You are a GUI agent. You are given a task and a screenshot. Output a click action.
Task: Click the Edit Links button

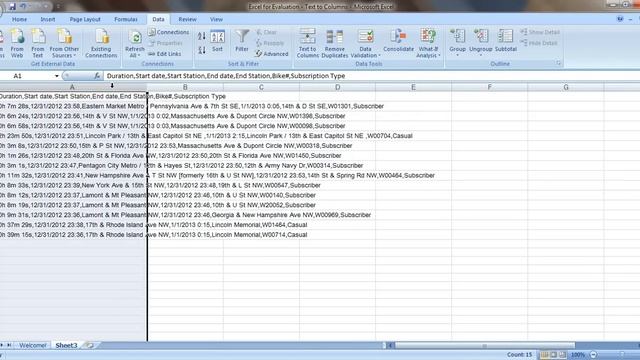click(x=164, y=54)
